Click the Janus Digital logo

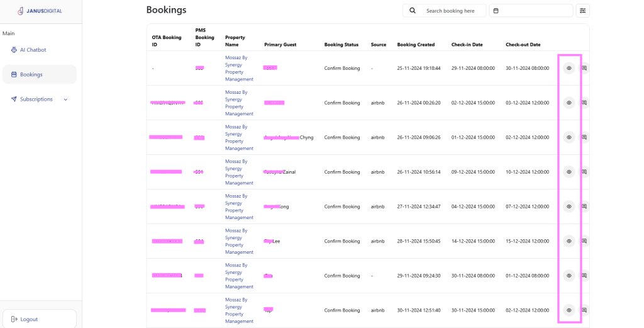click(x=40, y=11)
